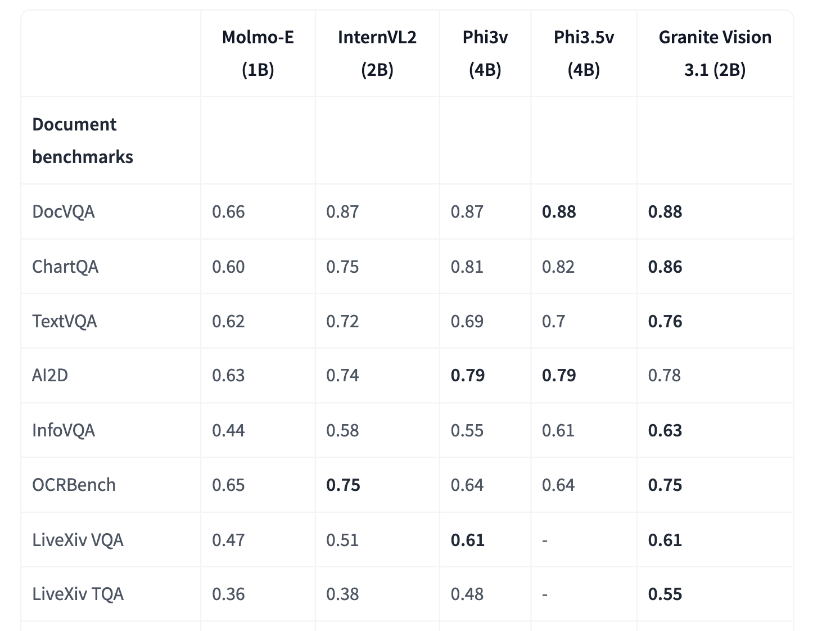Select the Document benchmarks section heading
The image size is (840, 631).
tap(83, 140)
